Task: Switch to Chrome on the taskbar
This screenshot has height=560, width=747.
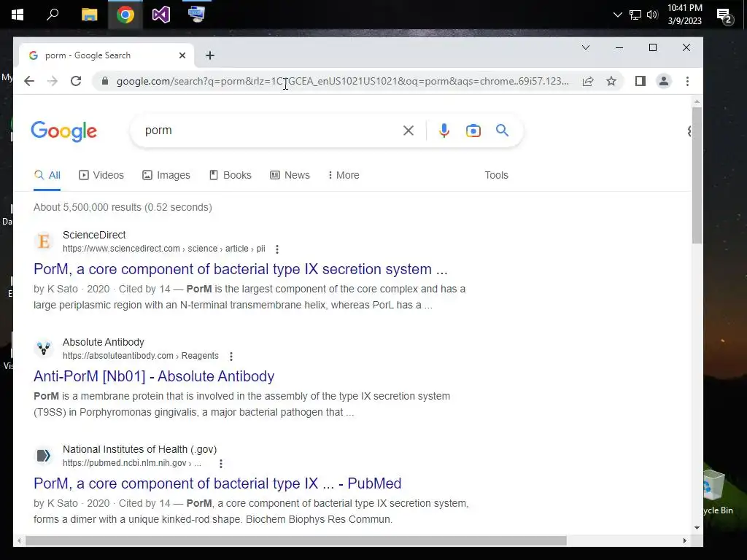Action: pyautogui.click(x=125, y=15)
